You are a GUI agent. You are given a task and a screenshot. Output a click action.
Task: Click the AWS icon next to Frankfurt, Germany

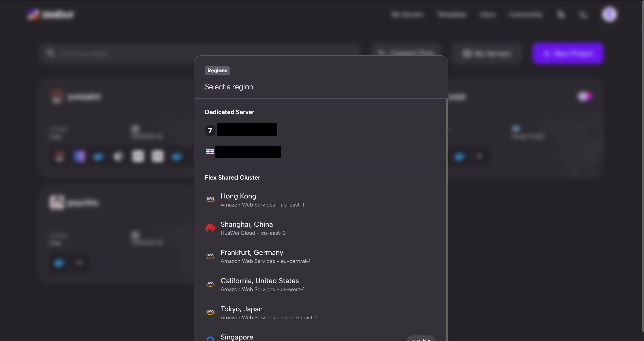(210, 256)
